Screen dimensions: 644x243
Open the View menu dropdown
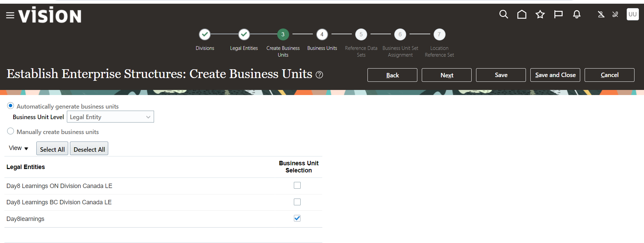[19, 148]
